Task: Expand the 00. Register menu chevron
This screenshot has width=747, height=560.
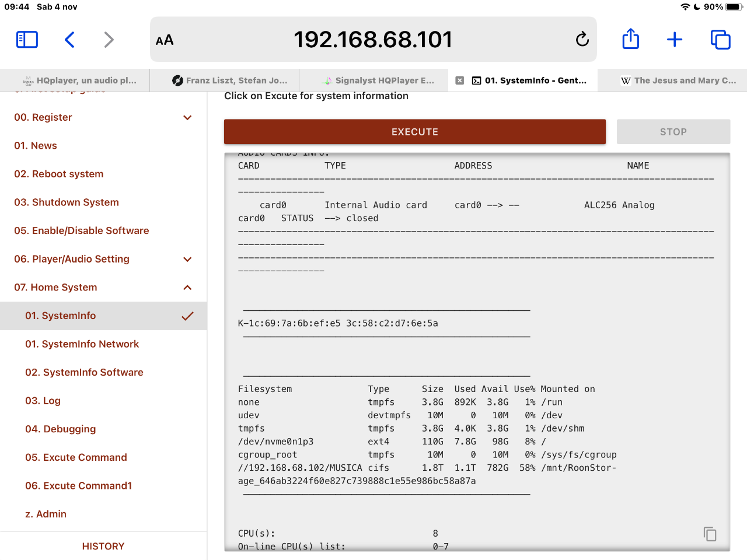Action: [187, 118]
